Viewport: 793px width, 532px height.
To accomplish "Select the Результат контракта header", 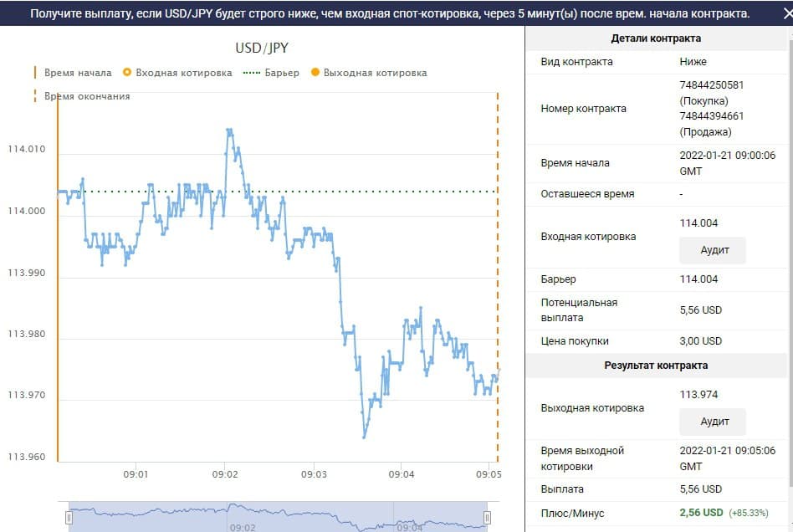I will click(656, 365).
